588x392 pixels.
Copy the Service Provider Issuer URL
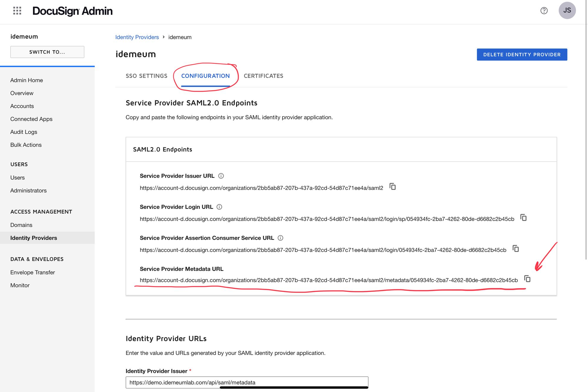pyautogui.click(x=392, y=187)
